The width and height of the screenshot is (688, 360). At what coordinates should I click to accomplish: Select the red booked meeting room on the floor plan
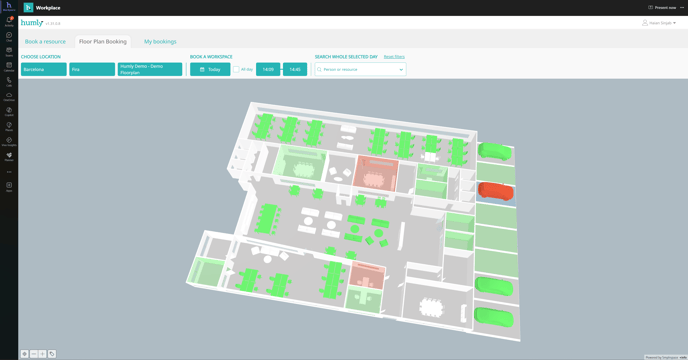pyautogui.click(x=376, y=173)
